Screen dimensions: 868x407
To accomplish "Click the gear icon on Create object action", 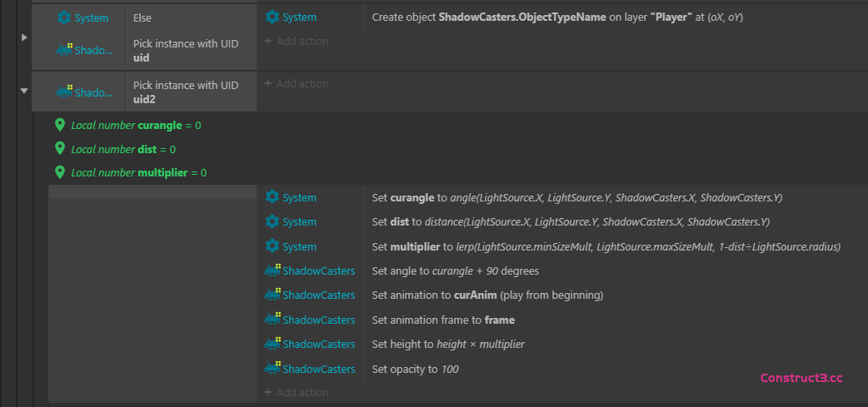I will point(272,17).
